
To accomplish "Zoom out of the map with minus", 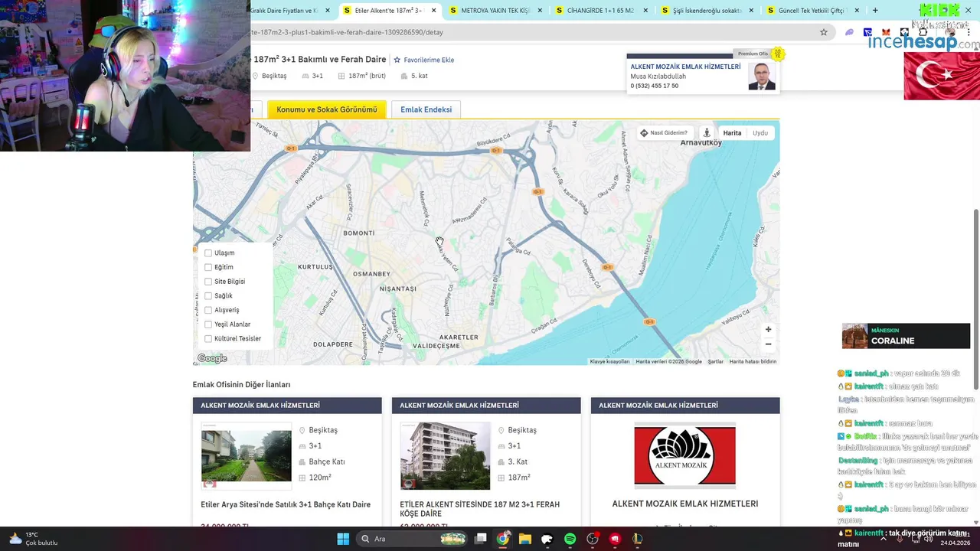I will click(x=768, y=344).
